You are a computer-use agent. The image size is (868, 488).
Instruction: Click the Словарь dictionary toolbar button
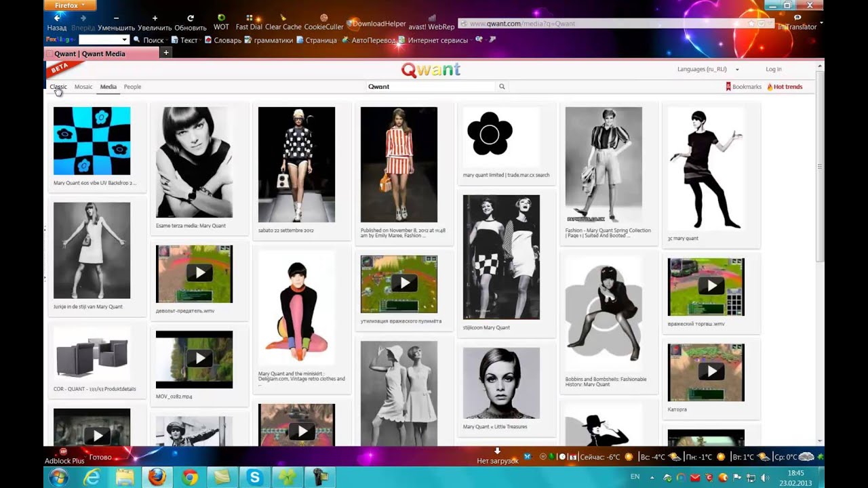coord(222,40)
